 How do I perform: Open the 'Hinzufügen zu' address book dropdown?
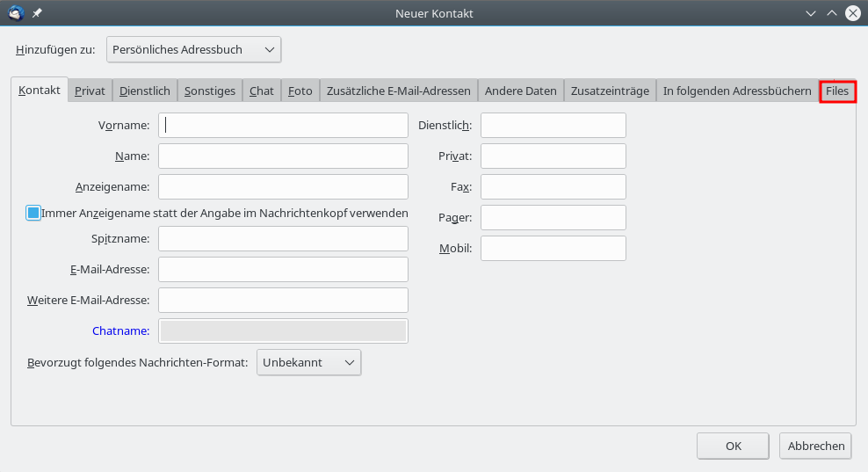pyautogui.click(x=194, y=50)
